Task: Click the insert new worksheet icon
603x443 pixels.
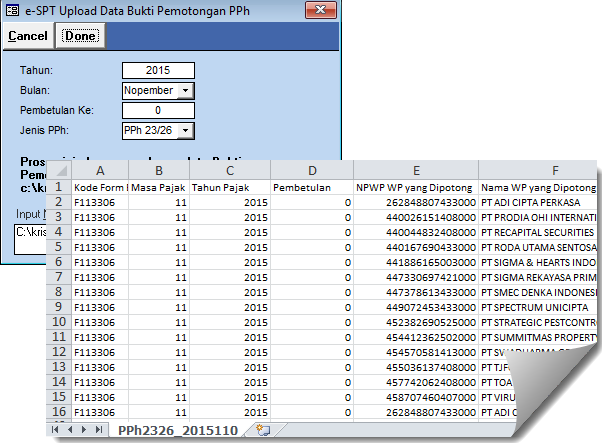Action: pyautogui.click(x=263, y=430)
